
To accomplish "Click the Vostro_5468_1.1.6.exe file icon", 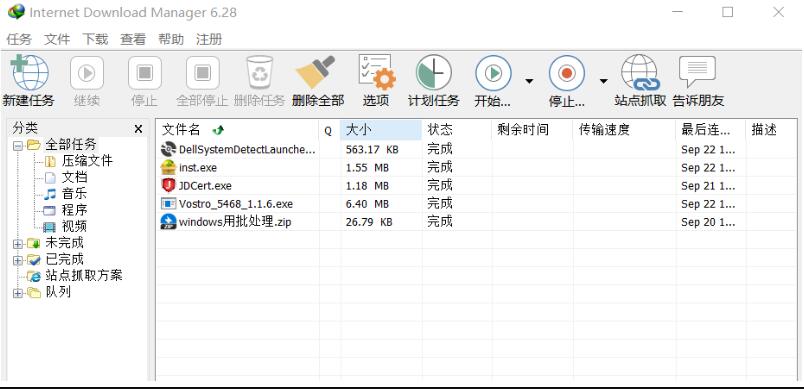I will pos(168,203).
